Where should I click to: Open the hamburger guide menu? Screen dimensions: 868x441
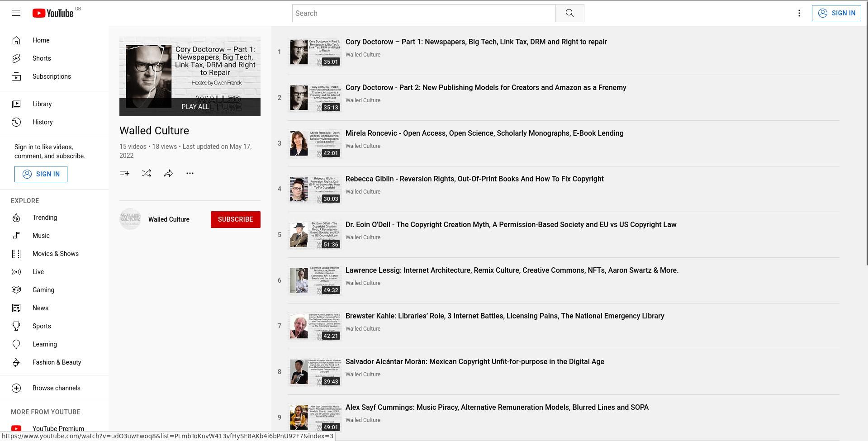(16, 13)
